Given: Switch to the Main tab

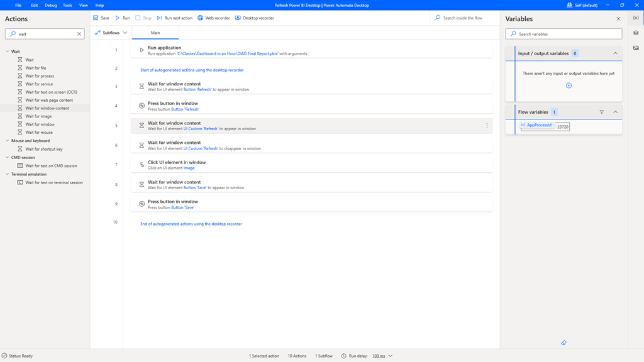Looking at the screenshot, I should tap(155, 33).
